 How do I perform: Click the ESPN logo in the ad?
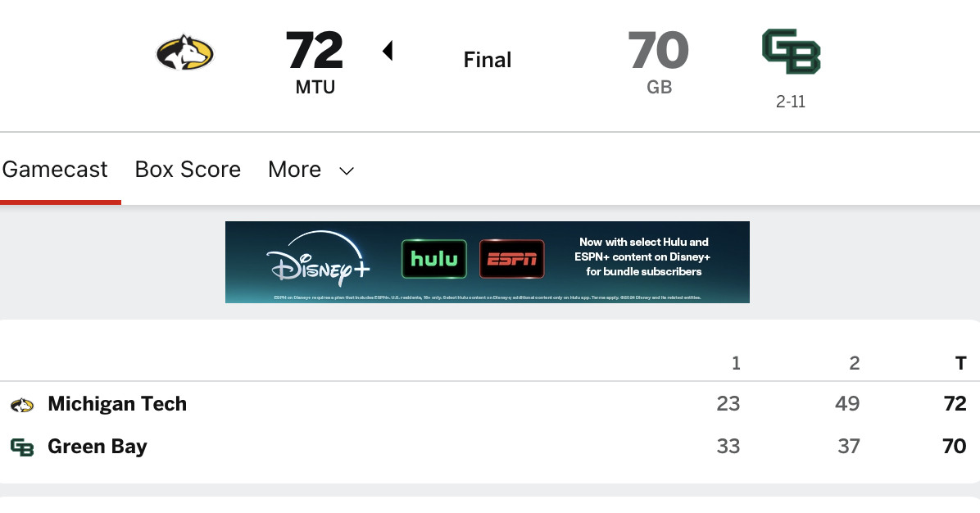click(x=512, y=259)
